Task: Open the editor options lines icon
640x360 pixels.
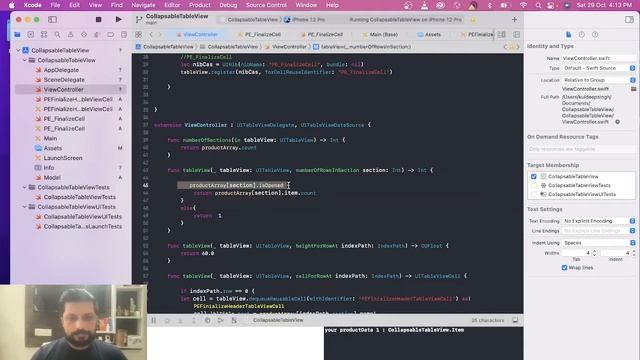Action: pos(502,35)
